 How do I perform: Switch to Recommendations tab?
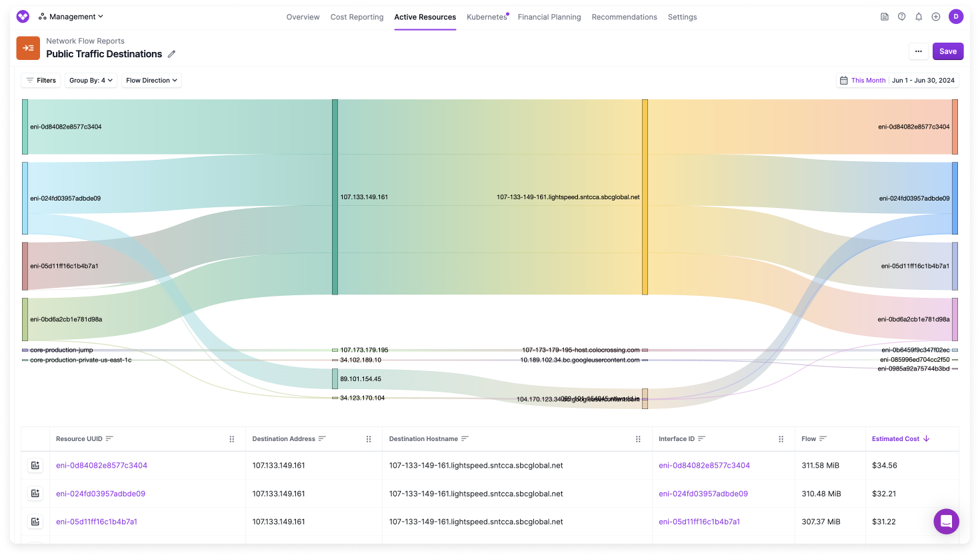(625, 17)
